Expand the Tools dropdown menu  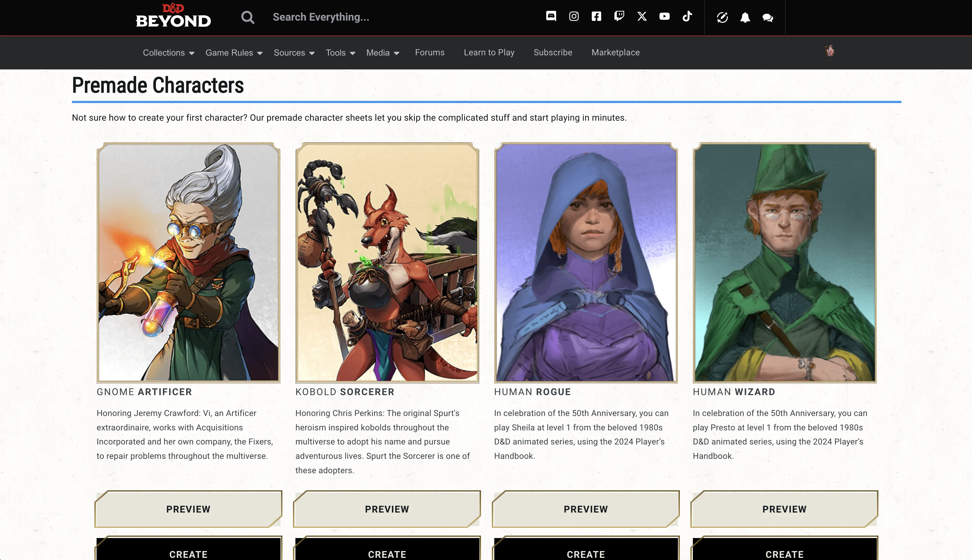[x=340, y=53]
